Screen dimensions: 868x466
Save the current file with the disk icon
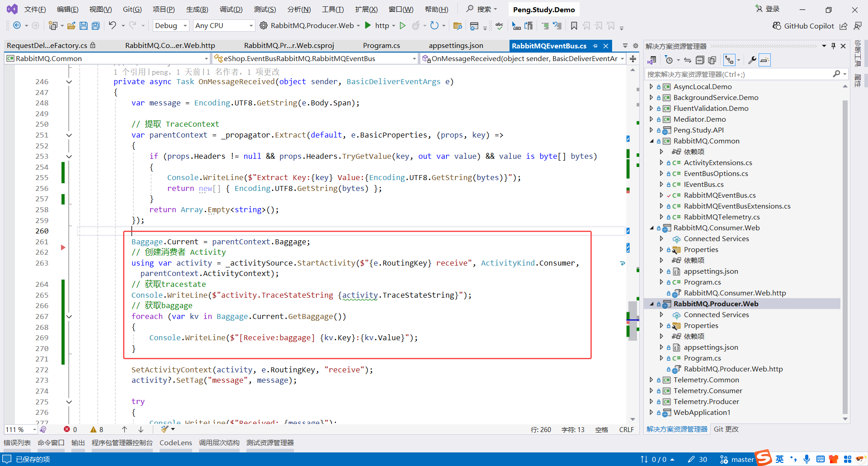[x=84, y=26]
